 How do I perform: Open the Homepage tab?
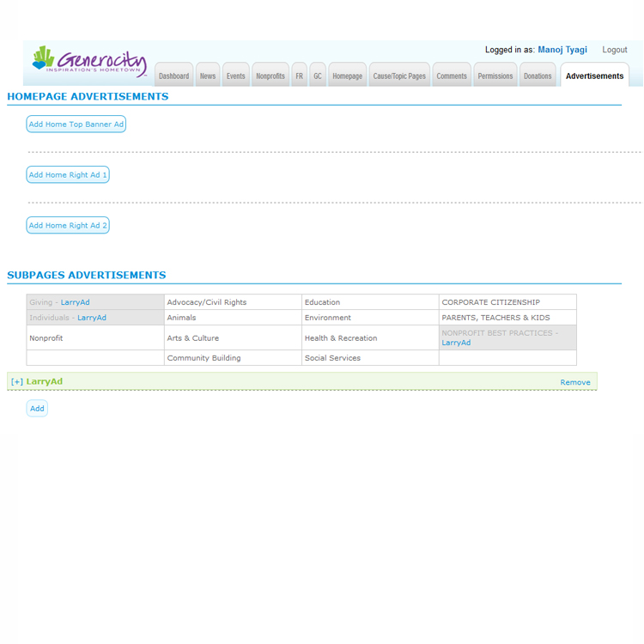point(348,75)
